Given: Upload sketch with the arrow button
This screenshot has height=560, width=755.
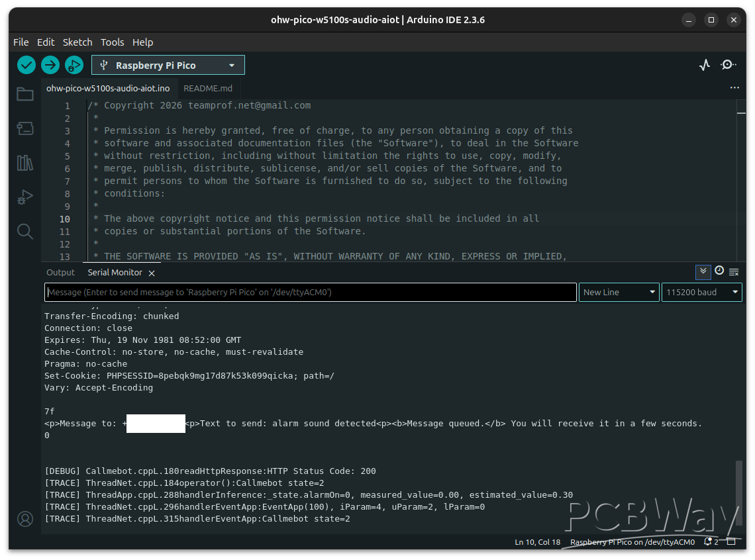Looking at the screenshot, I should click(x=50, y=65).
